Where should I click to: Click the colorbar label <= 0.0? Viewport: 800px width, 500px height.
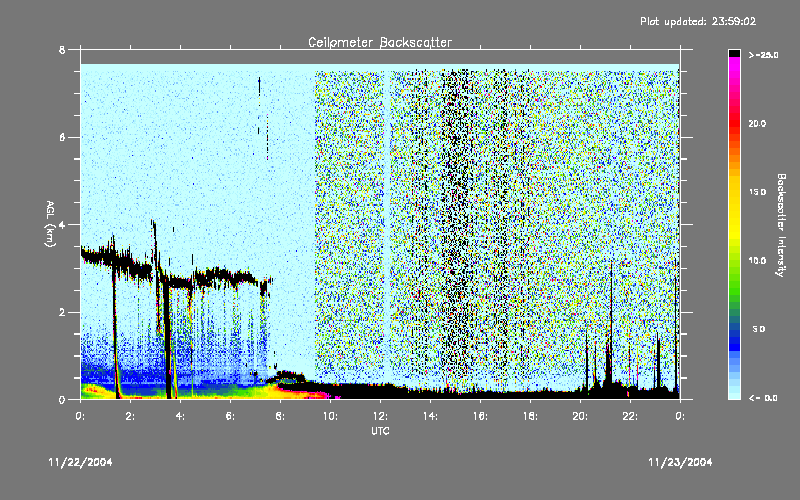tap(763, 397)
